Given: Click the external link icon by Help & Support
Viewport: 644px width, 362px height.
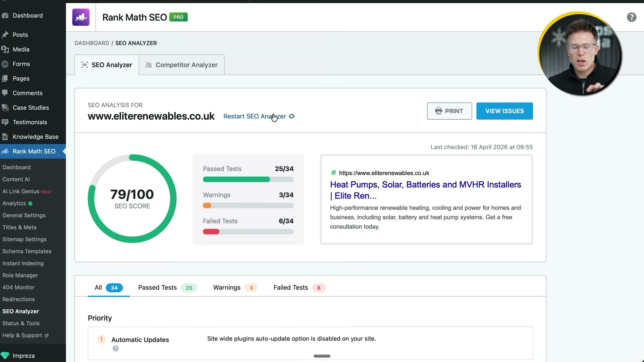Looking at the screenshot, I should click(x=47, y=336).
